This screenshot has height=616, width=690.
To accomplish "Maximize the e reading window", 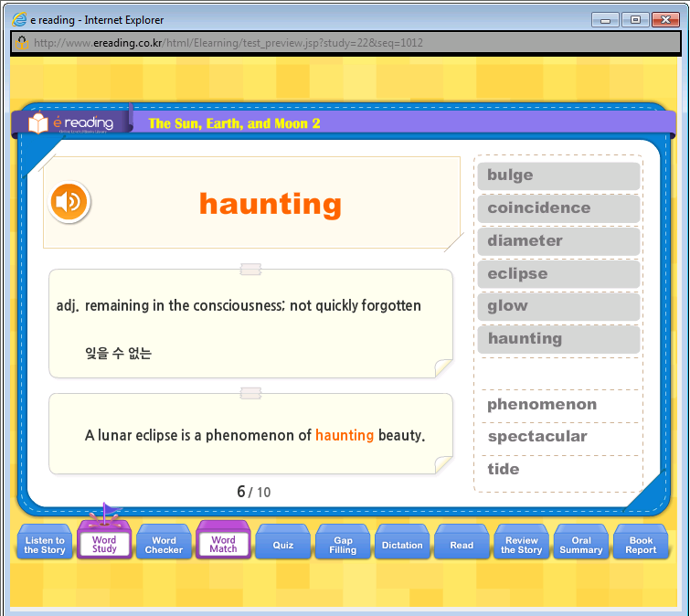I will (635, 20).
